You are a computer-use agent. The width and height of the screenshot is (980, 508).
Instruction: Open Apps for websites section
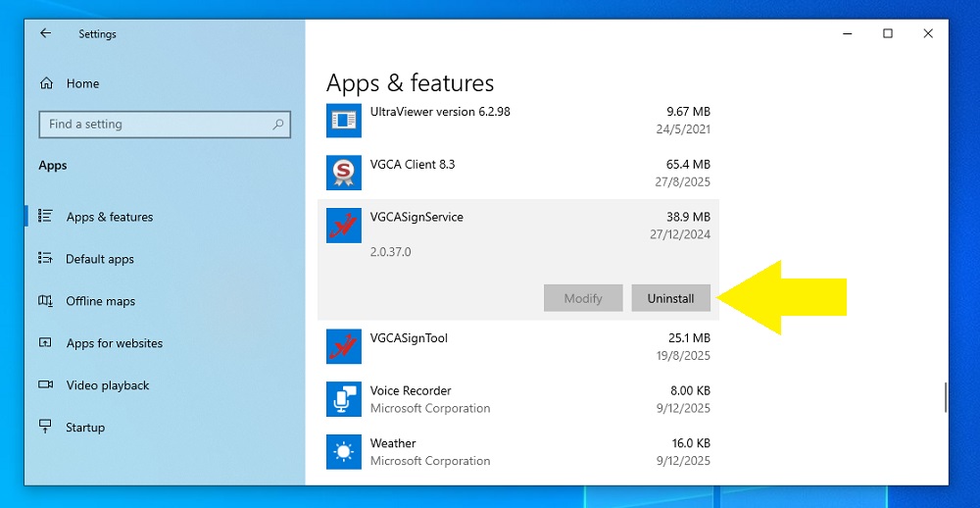(114, 343)
